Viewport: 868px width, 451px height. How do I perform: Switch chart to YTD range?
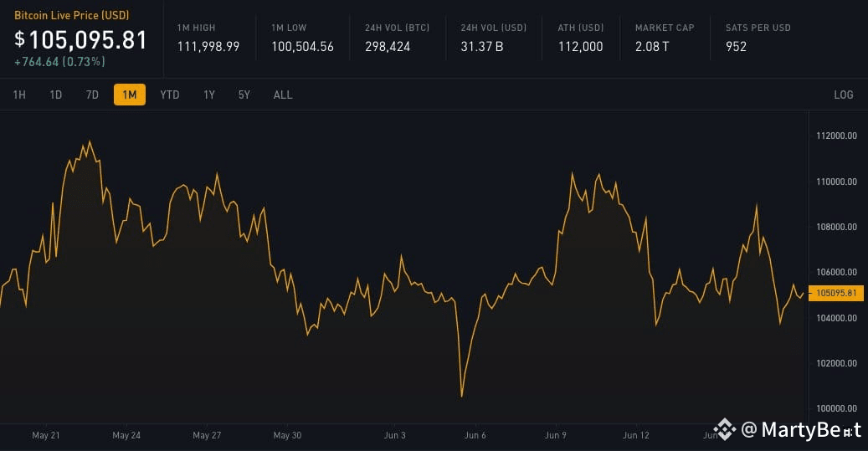pyautogui.click(x=169, y=95)
